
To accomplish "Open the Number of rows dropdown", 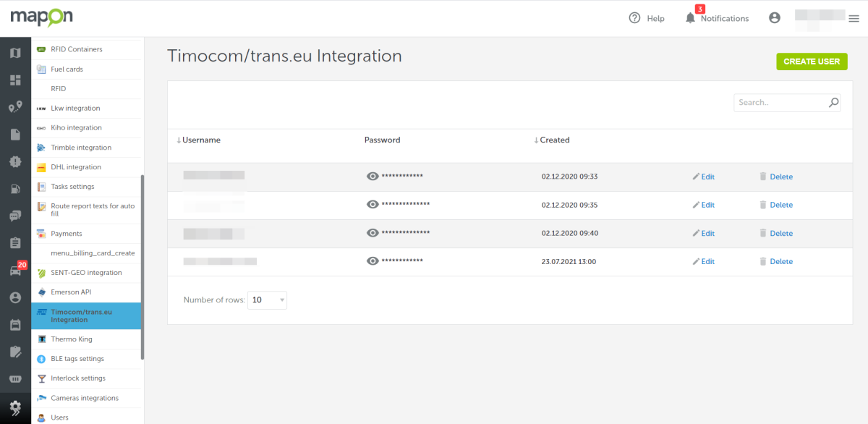I will (x=267, y=300).
